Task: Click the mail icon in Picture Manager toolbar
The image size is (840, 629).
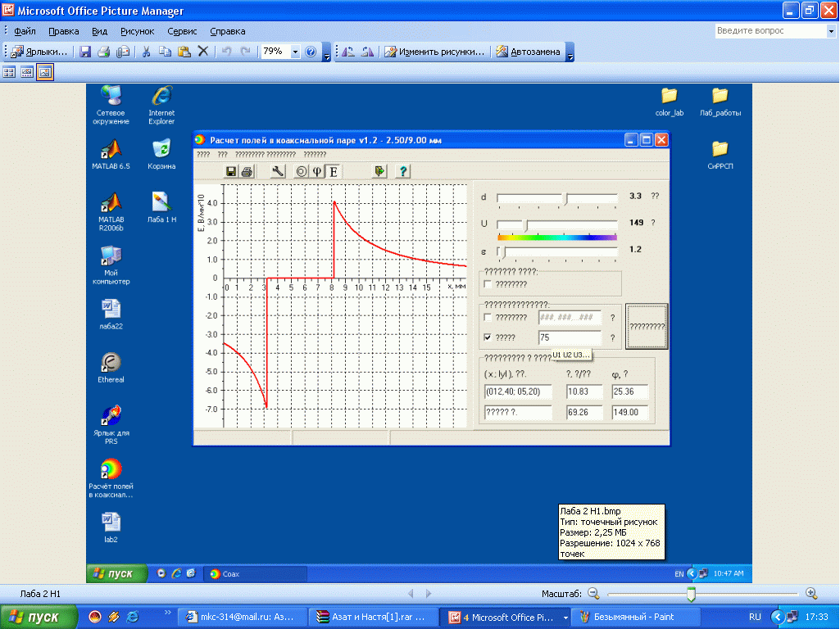Action: tap(123, 52)
